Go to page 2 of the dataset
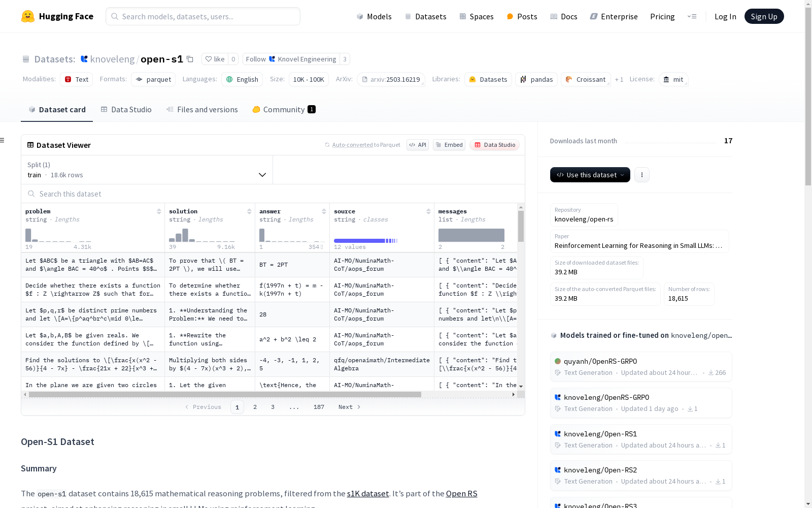This screenshot has height=508, width=812. pyautogui.click(x=255, y=407)
